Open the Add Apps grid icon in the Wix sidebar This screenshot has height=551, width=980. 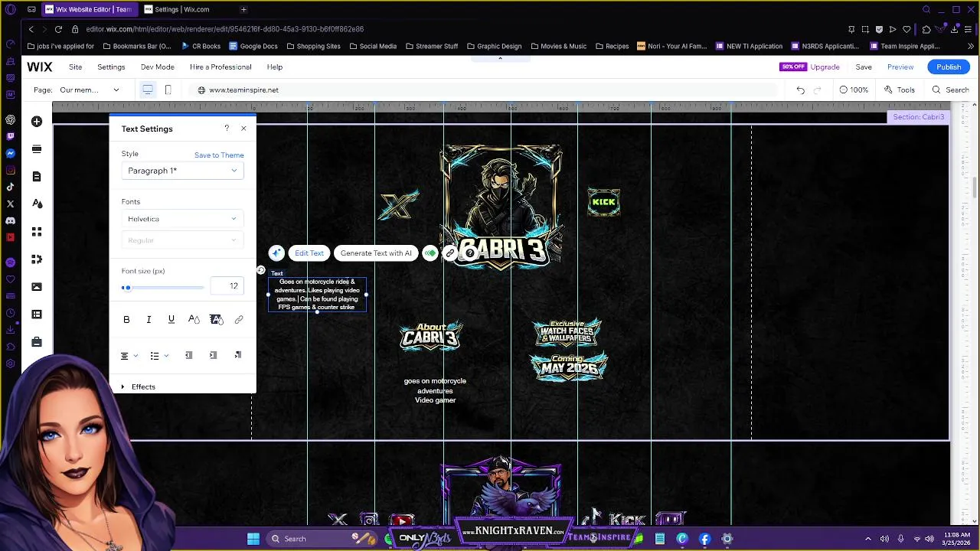click(x=37, y=232)
